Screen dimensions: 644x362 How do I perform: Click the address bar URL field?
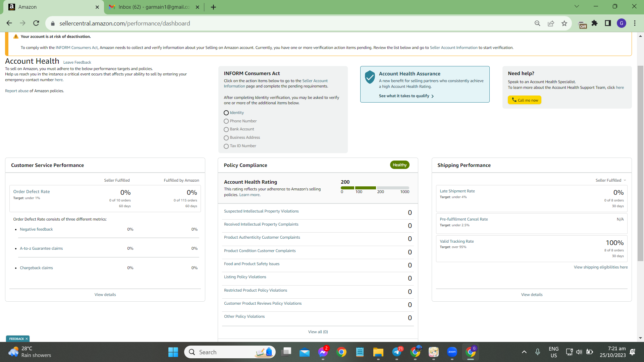292,23
